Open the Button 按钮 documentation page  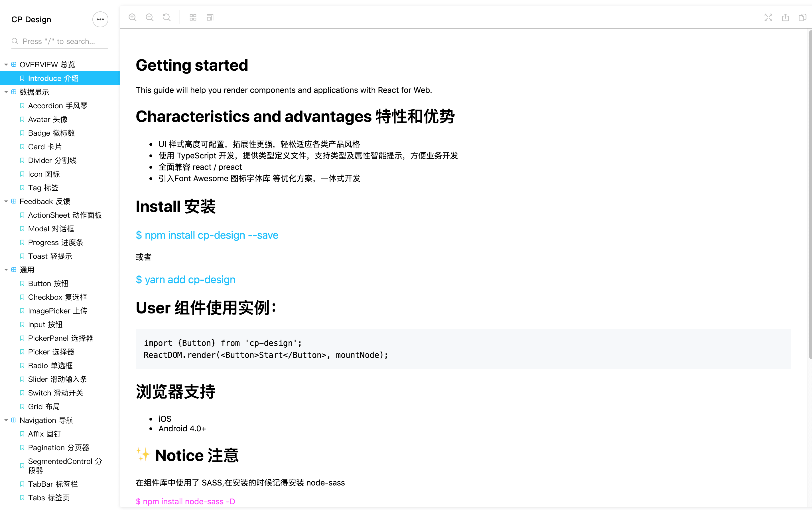tap(48, 283)
